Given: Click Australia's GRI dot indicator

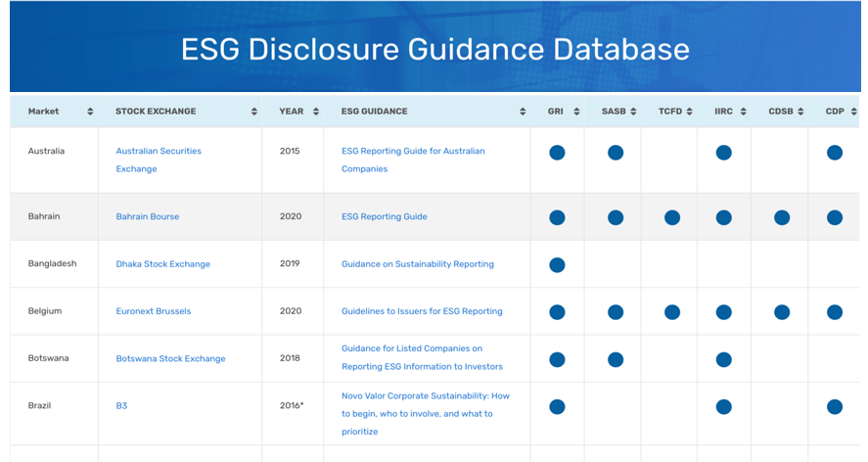Looking at the screenshot, I should click(x=557, y=153).
